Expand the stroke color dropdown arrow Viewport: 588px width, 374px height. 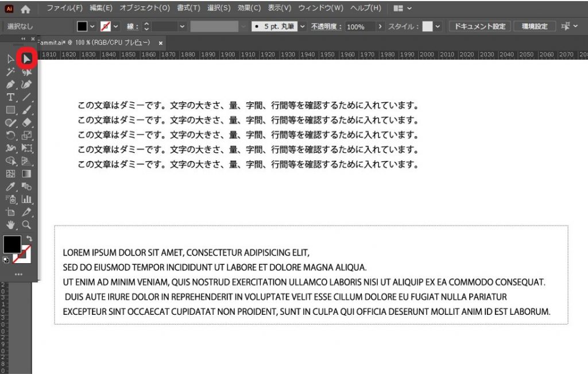tap(116, 26)
